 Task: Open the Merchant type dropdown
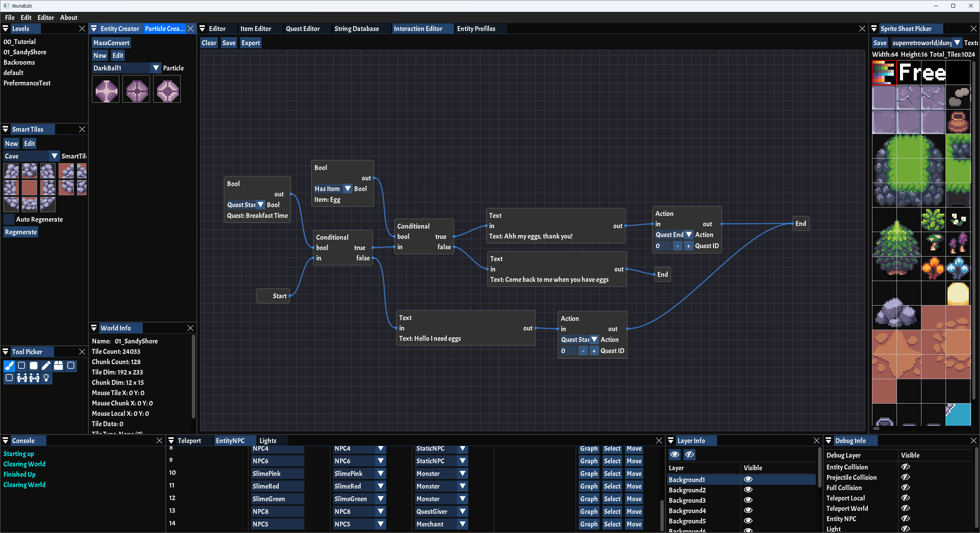pos(441,524)
